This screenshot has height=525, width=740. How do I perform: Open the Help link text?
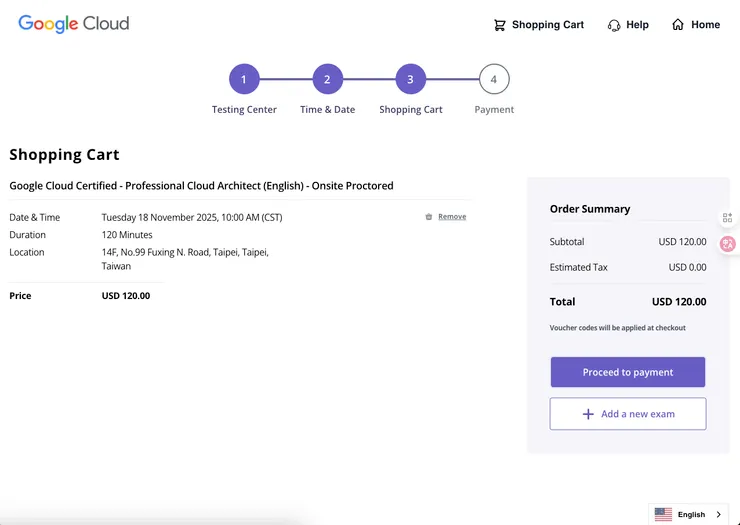637,25
